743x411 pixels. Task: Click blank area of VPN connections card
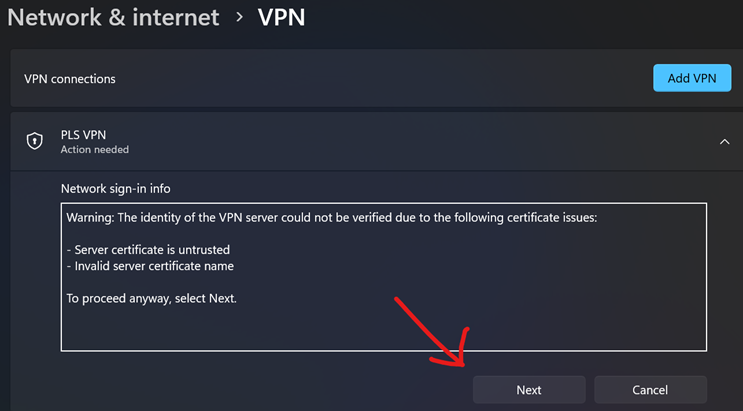[380, 79]
